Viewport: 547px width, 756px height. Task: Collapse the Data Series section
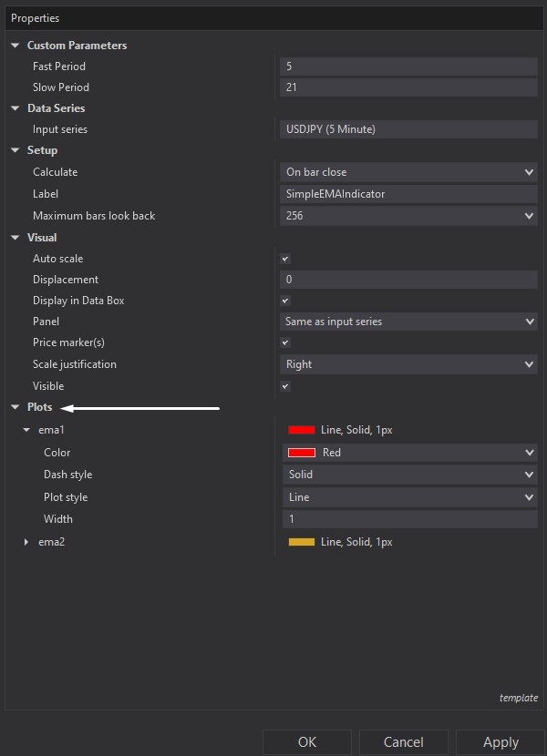tap(15, 107)
